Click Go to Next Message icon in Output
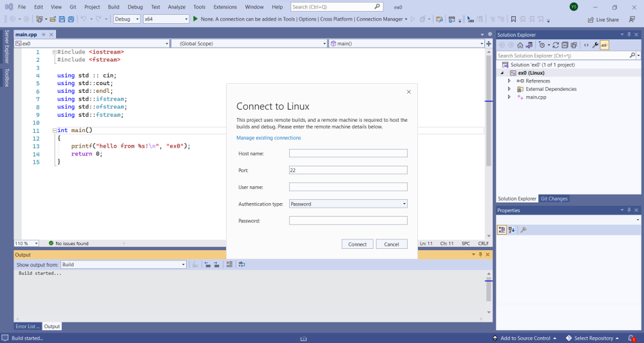This screenshot has width=644, height=343. click(216, 264)
